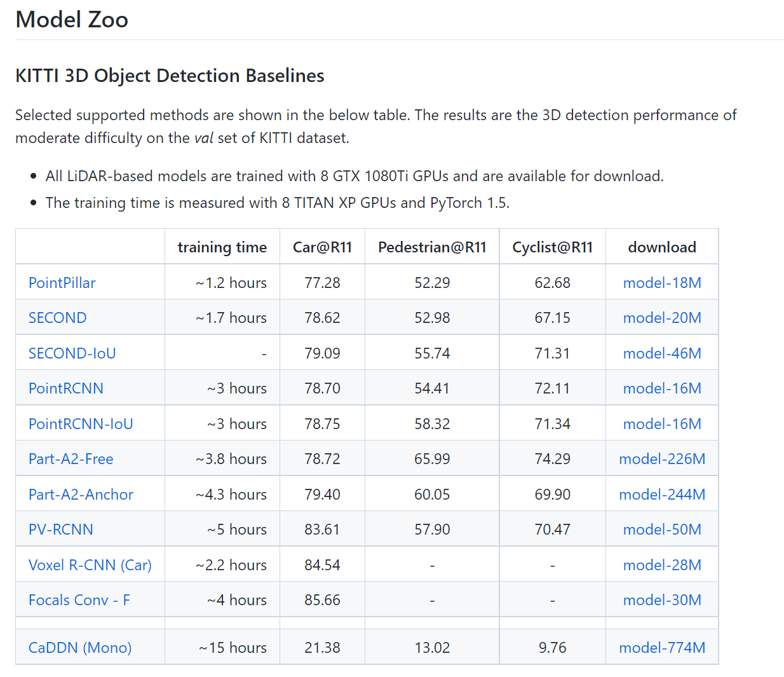This screenshot has width=784, height=677.
Task: Download the Focals Conv model-30M file
Action: (x=662, y=600)
